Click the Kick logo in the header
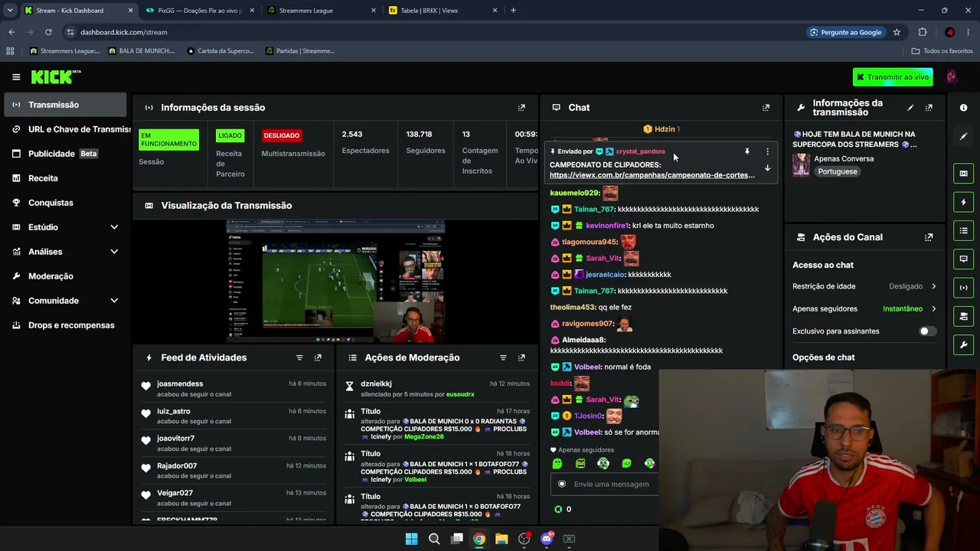 56,77
